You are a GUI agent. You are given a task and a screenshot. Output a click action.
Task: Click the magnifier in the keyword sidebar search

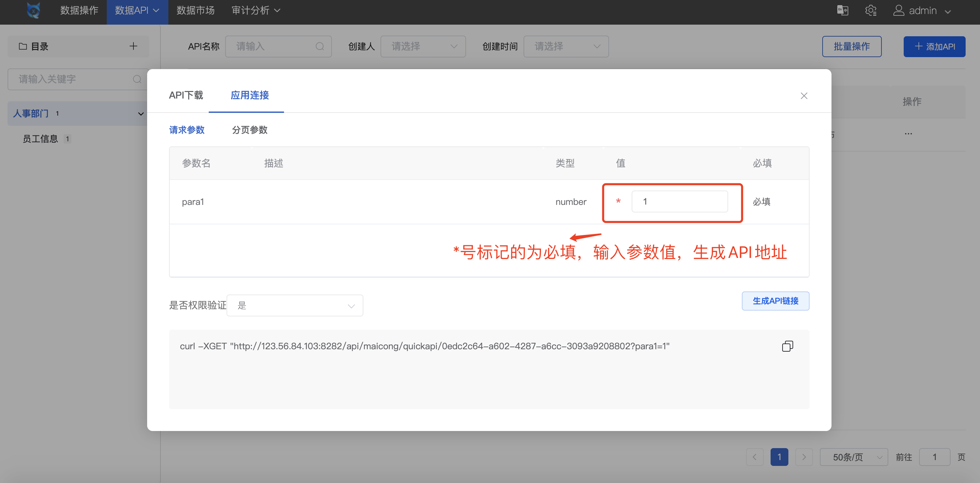point(137,79)
